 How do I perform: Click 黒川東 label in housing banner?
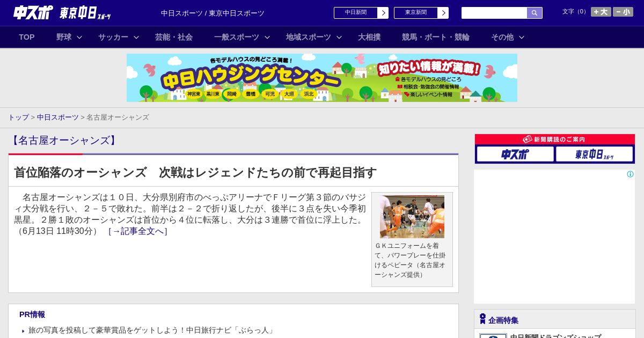click(213, 94)
